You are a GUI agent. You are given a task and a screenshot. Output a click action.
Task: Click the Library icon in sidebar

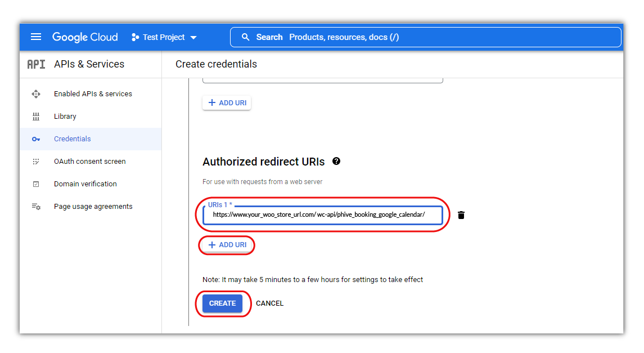point(36,117)
